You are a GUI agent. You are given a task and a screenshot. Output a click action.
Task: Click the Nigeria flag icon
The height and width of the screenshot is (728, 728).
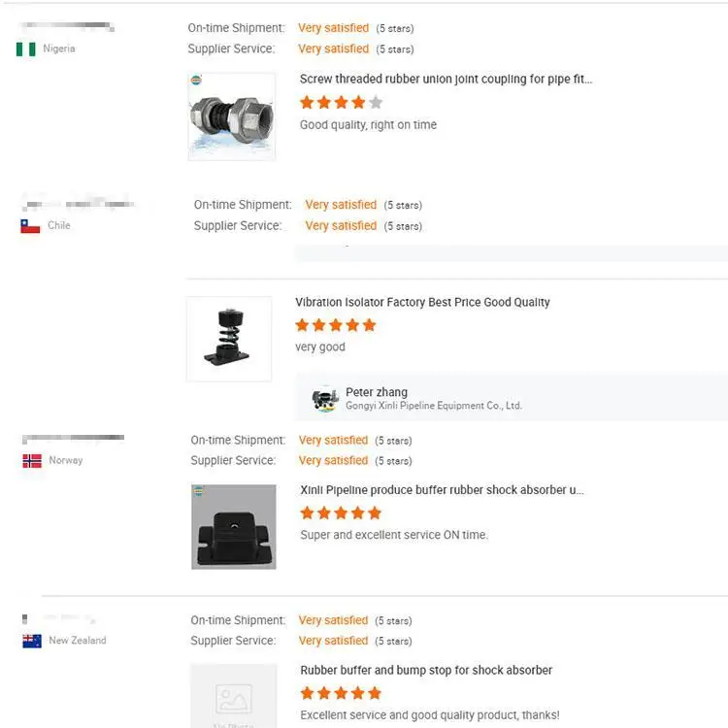[25, 49]
